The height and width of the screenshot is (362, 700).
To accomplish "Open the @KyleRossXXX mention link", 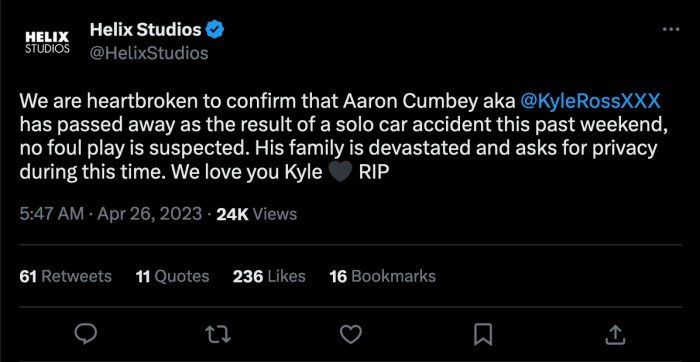I will 590,102.
